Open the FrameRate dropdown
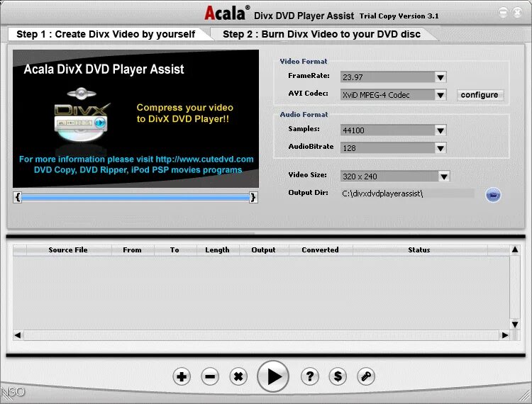The height and width of the screenshot is (404, 532). coord(440,77)
